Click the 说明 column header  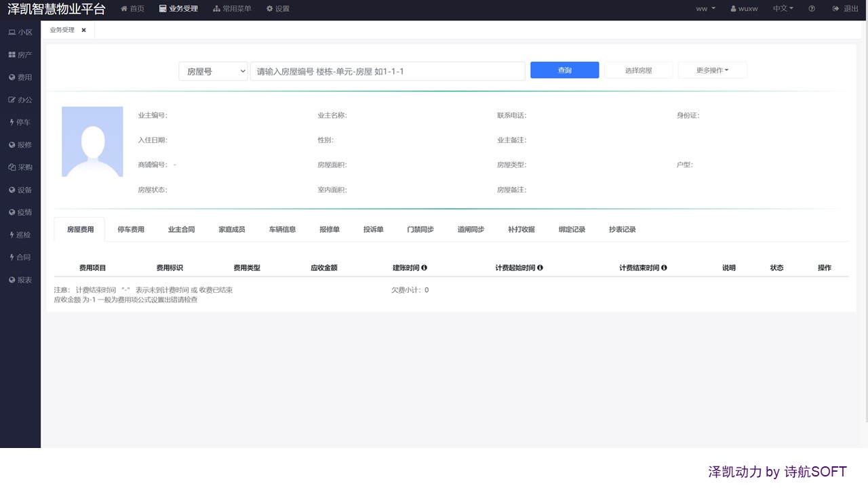point(729,268)
